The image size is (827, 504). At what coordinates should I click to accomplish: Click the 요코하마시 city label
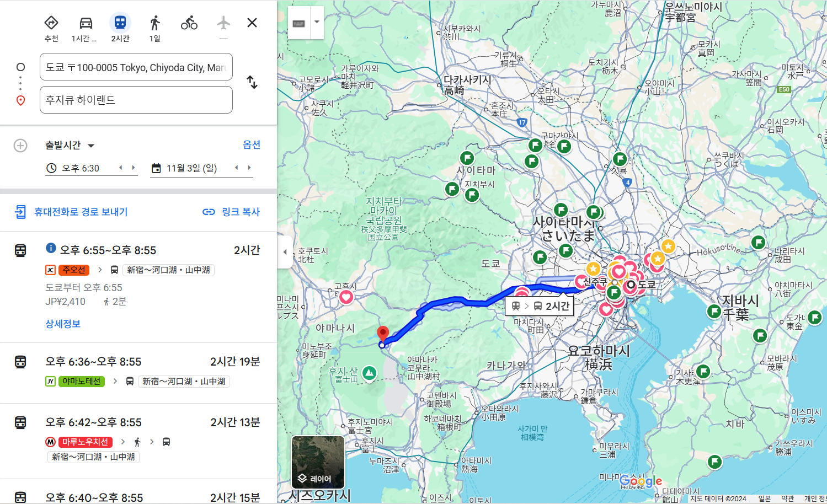click(599, 357)
